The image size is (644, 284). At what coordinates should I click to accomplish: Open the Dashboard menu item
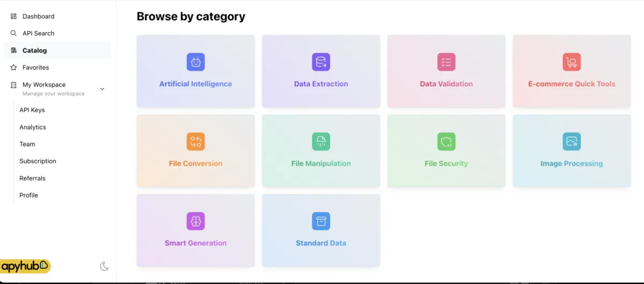tap(38, 17)
